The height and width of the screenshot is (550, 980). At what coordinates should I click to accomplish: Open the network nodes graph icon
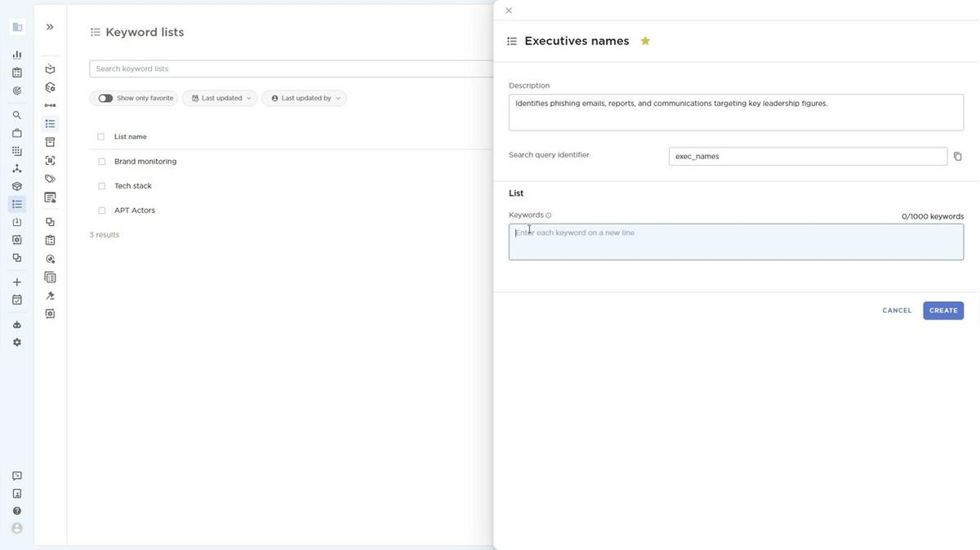(17, 169)
